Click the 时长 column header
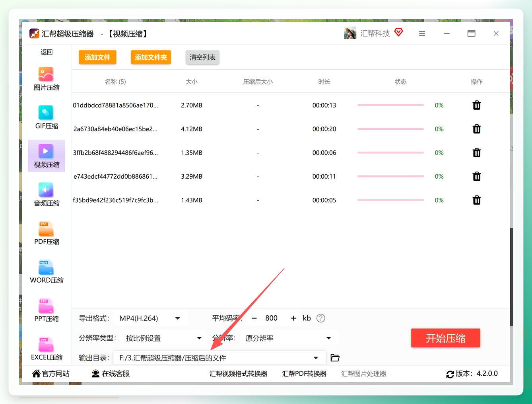The height and width of the screenshot is (404, 532). [324, 82]
